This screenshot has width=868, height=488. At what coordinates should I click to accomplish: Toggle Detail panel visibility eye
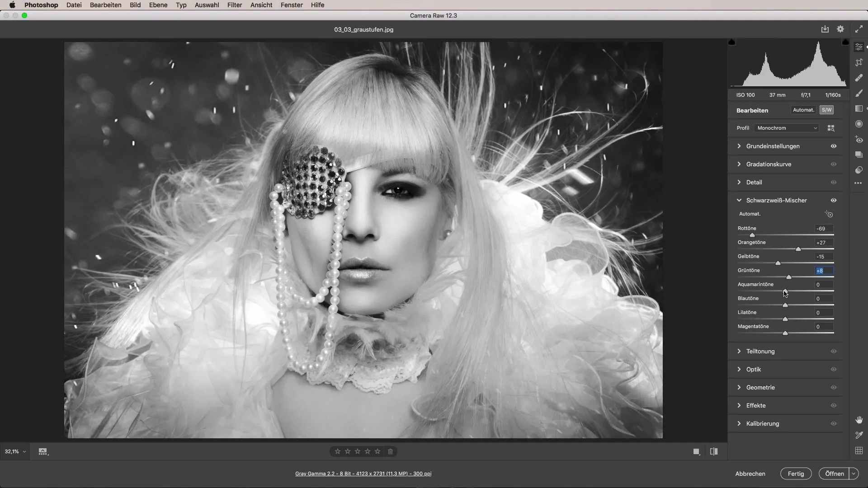coord(834,182)
